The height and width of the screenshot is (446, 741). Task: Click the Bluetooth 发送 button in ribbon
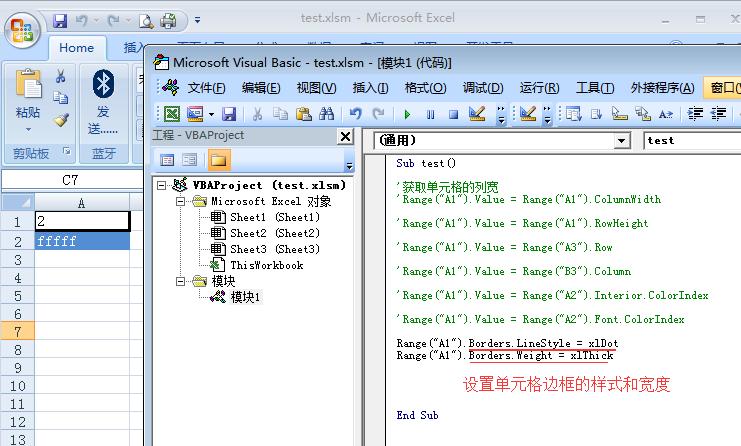(x=103, y=102)
